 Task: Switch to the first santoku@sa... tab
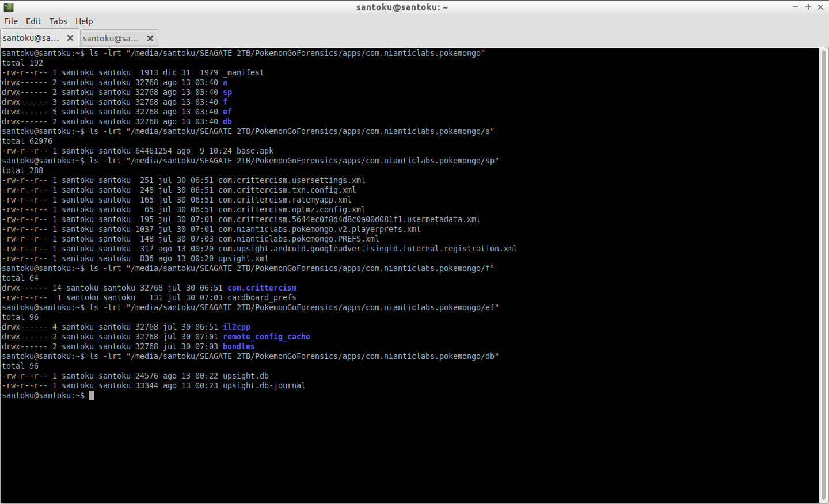[31, 38]
